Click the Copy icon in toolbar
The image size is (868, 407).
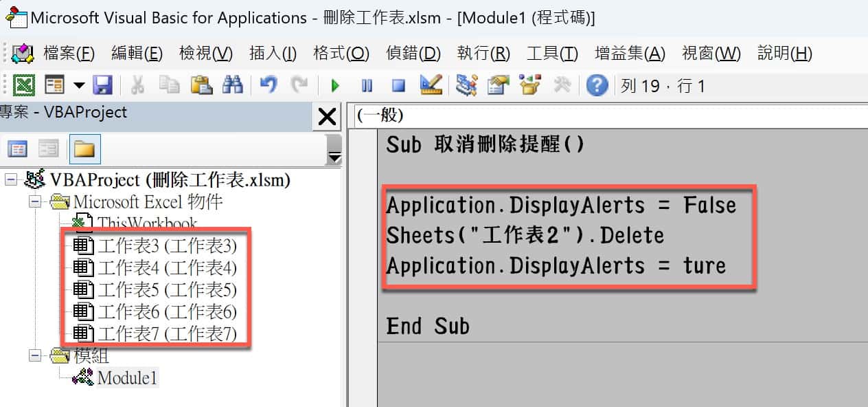[x=169, y=85]
